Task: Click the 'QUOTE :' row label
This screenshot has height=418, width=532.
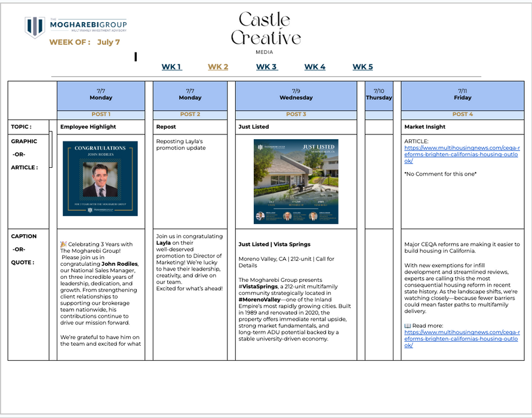Action: tap(23, 263)
